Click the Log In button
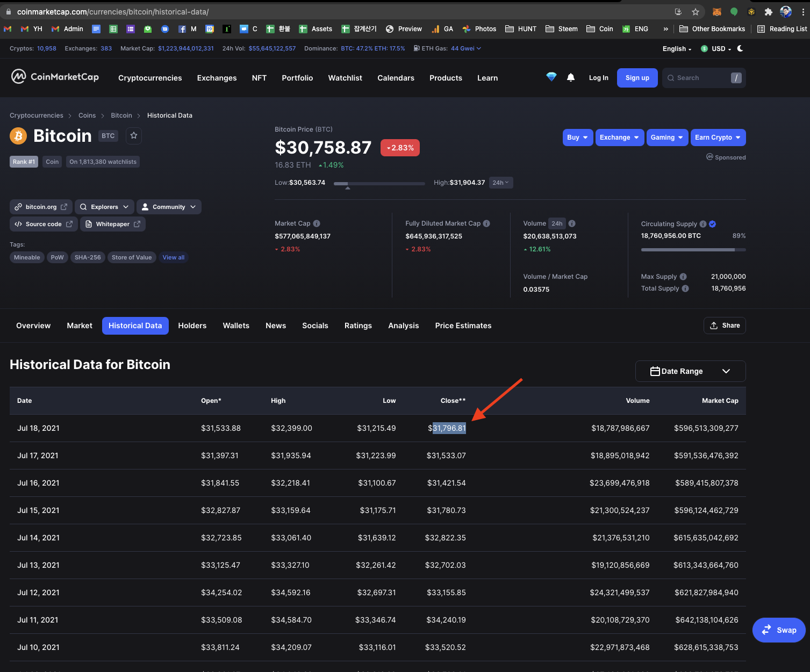 pyautogui.click(x=599, y=78)
